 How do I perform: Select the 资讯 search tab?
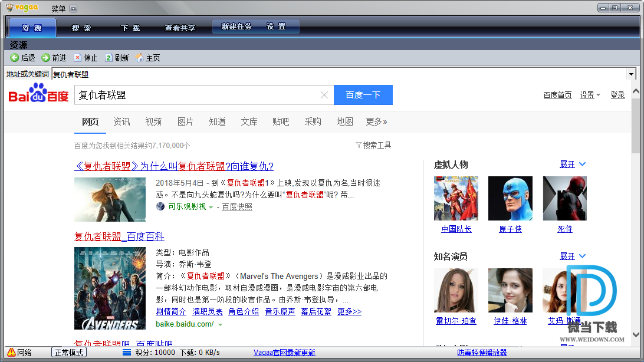121,121
